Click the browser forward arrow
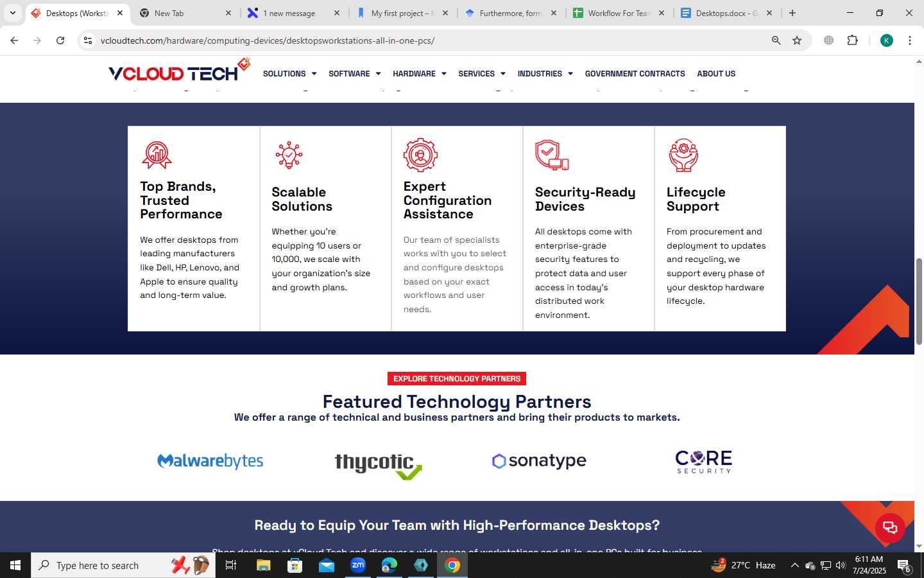The height and width of the screenshot is (578, 924). pos(37,40)
